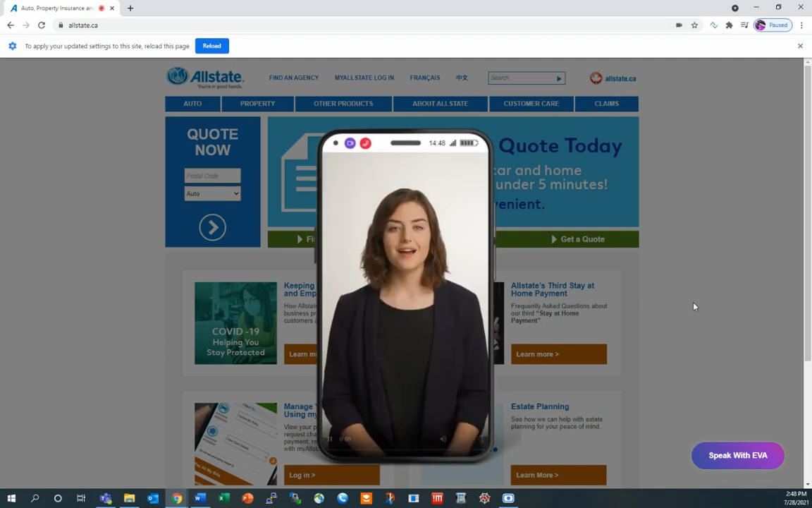
Task: Open Outlook from taskbar
Action: pos(153,498)
